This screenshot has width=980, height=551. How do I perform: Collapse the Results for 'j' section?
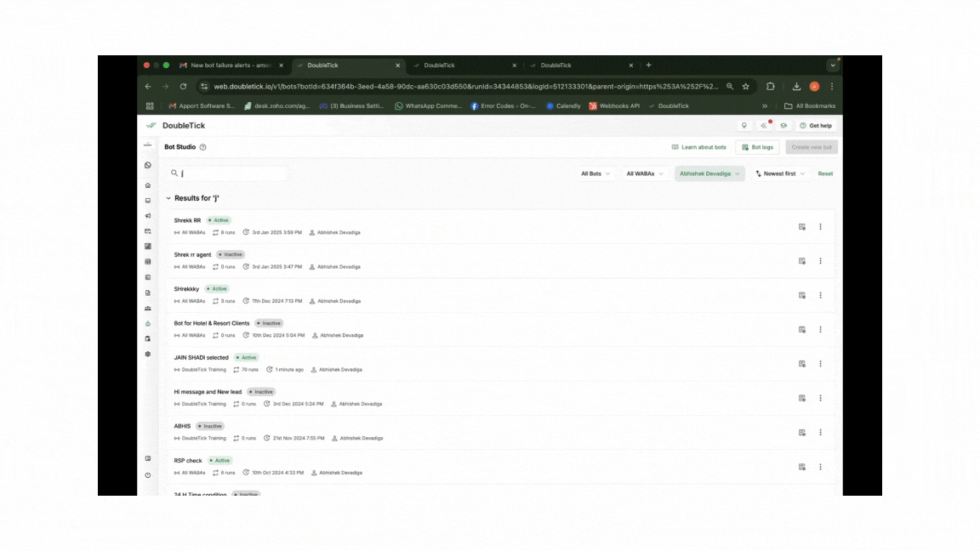click(168, 198)
